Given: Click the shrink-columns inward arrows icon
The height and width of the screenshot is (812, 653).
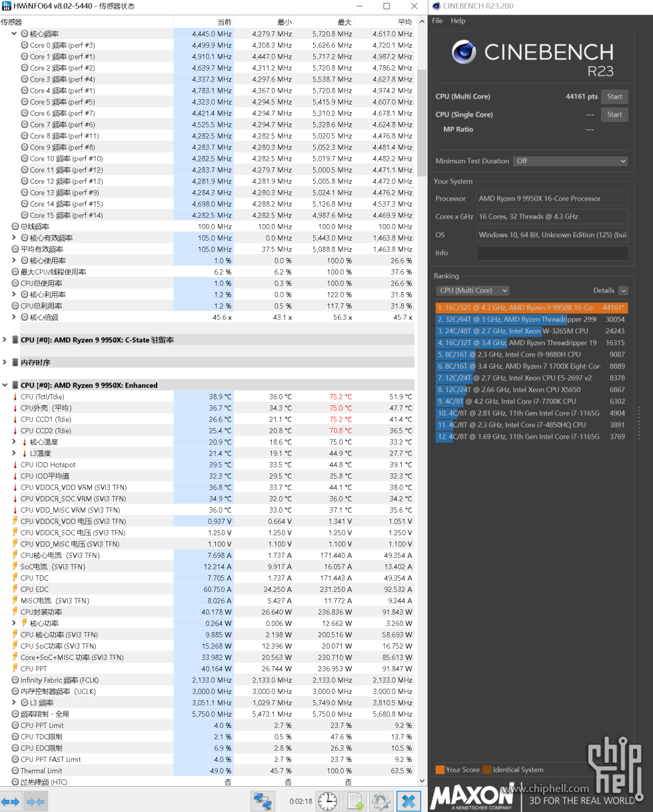Looking at the screenshot, I should coord(35,801).
